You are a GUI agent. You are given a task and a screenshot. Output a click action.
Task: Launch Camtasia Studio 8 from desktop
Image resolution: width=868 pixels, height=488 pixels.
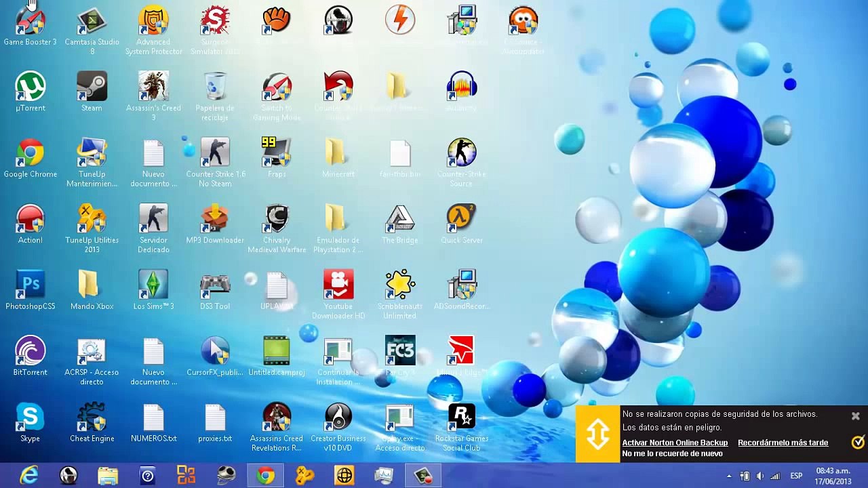tap(92, 30)
